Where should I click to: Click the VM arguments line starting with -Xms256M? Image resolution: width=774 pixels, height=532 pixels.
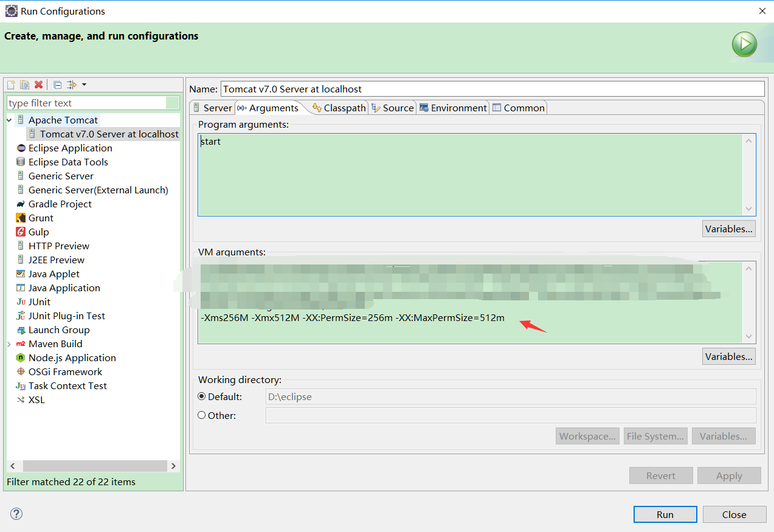click(x=353, y=318)
